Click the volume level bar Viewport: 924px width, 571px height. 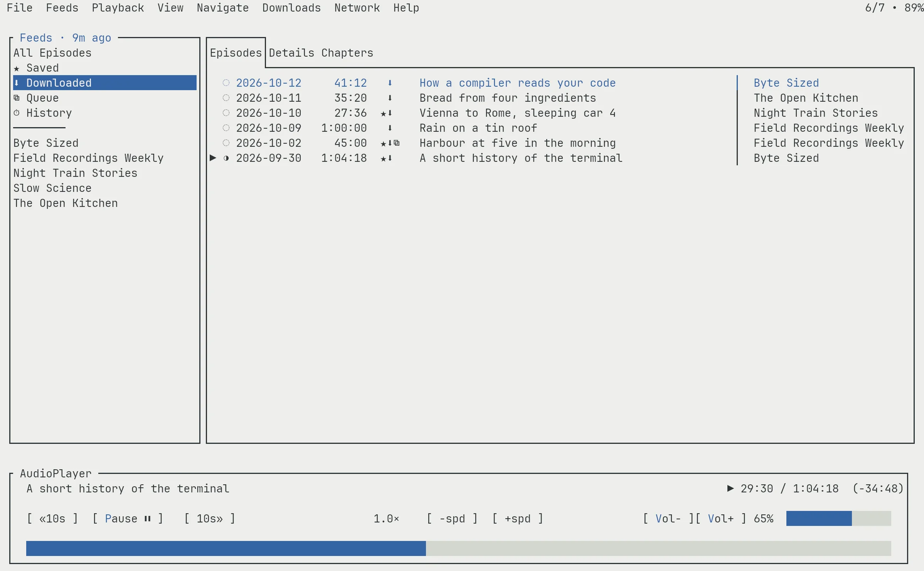[838, 519]
